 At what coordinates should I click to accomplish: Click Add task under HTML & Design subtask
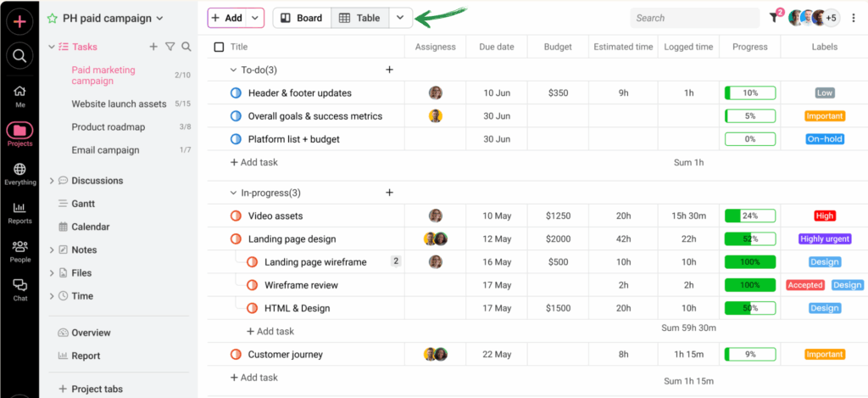pos(270,331)
